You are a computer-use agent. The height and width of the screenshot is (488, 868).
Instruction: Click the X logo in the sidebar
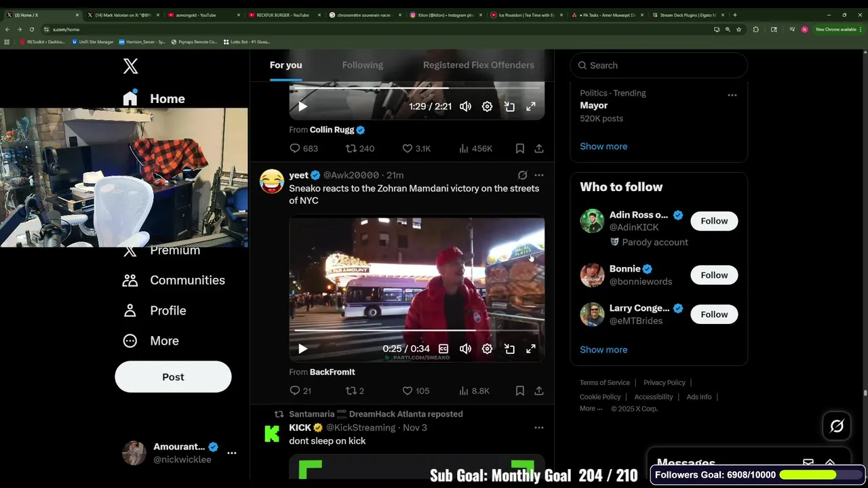point(131,66)
